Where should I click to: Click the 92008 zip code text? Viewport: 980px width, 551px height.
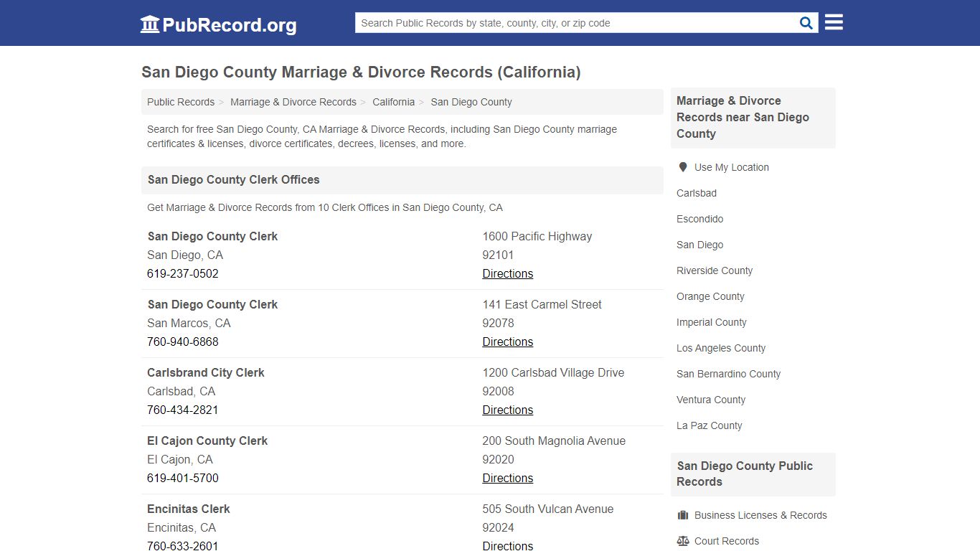498,391
